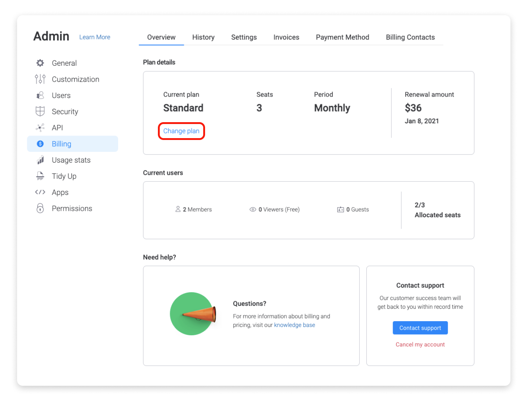The width and height of the screenshot is (532, 401).
Task: Open the knowledge base link
Action: coord(295,325)
